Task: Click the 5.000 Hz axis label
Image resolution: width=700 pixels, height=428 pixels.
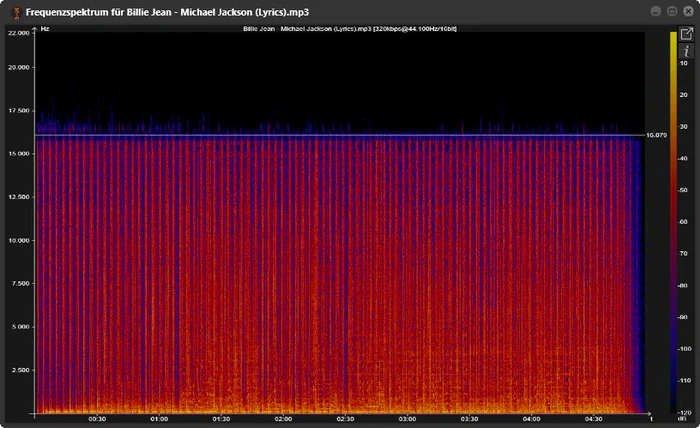Action: (x=20, y=327)
